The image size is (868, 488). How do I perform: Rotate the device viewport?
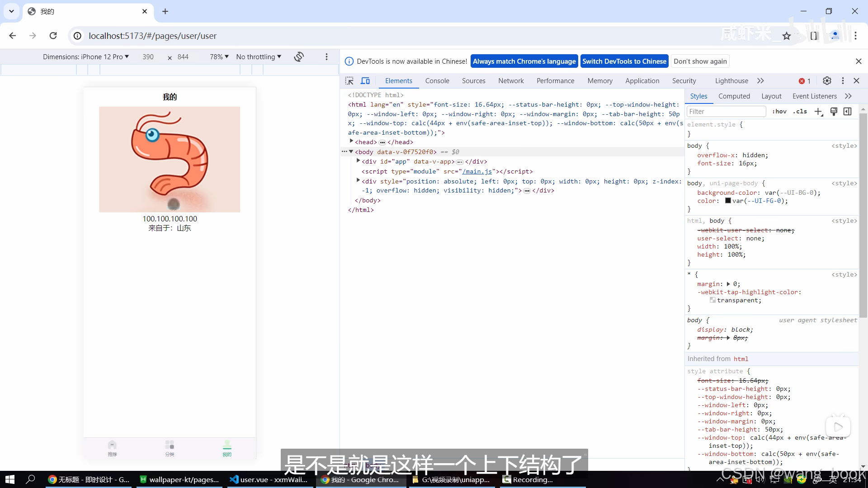click(299, 56)
